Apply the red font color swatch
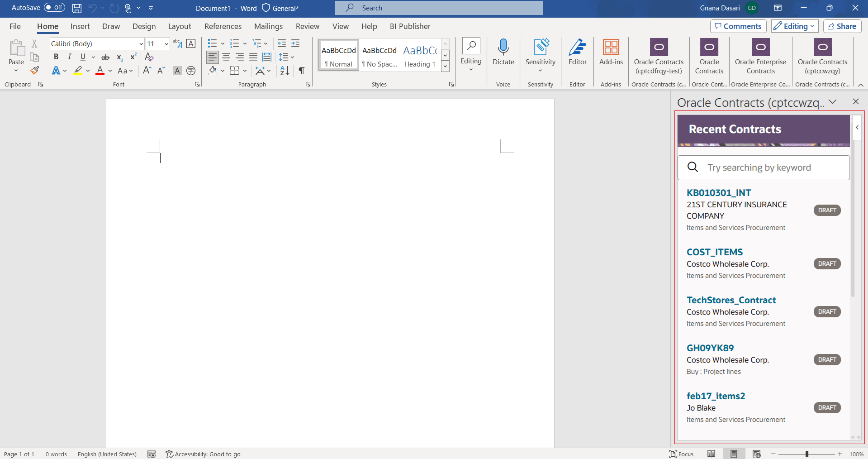This screenshot has height=459, width=868. click(x=100, y=71)
